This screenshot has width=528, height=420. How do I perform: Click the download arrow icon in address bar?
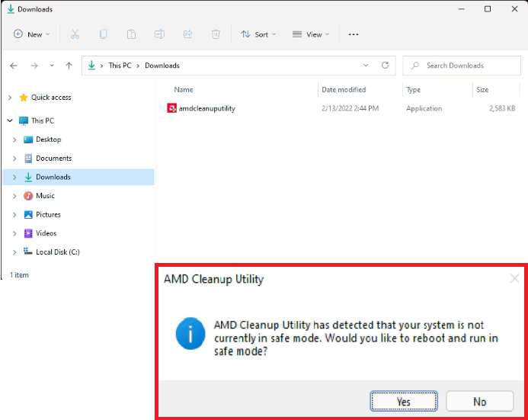[x=91, y=65]
